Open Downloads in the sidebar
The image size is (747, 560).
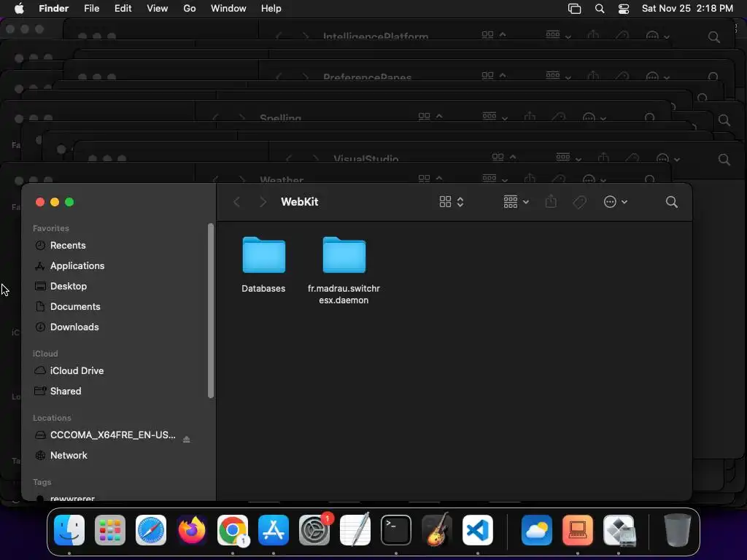click(x=74, y=327)
